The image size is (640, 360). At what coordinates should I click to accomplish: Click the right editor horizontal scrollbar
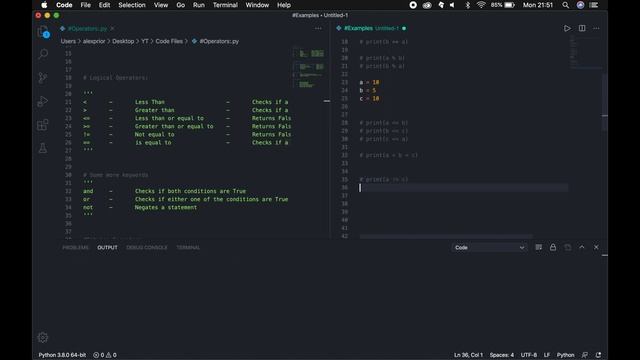(x=446, y=236)
